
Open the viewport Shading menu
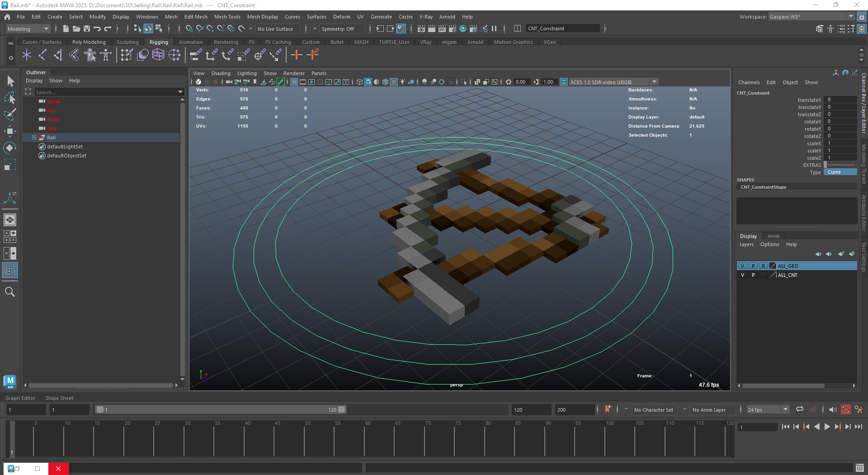(221, 73)
